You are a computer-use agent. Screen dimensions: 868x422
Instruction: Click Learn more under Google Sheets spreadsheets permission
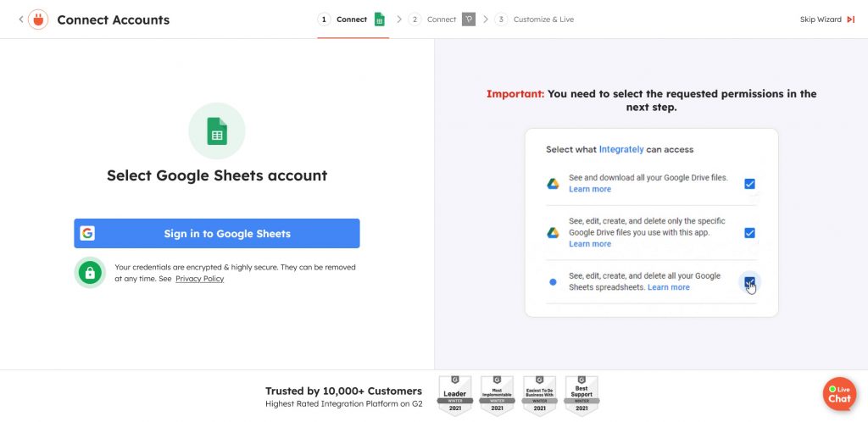click(x=668, y=287)
